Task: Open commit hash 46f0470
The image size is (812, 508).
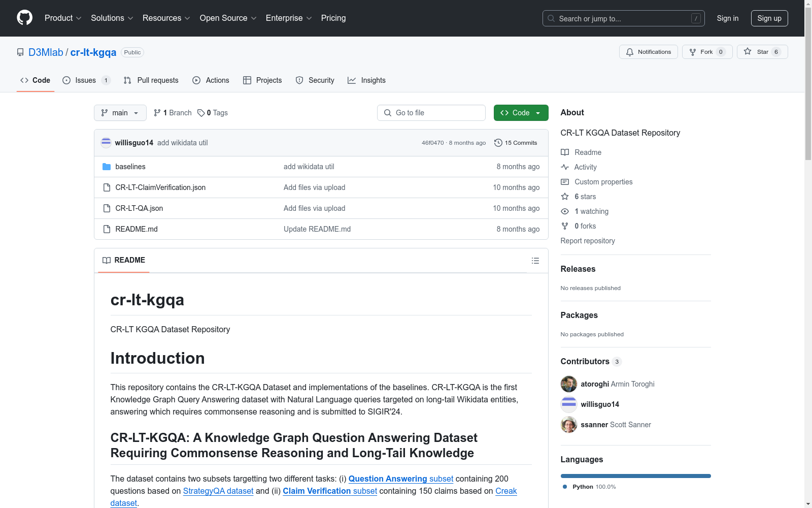Action: point(432,143)
